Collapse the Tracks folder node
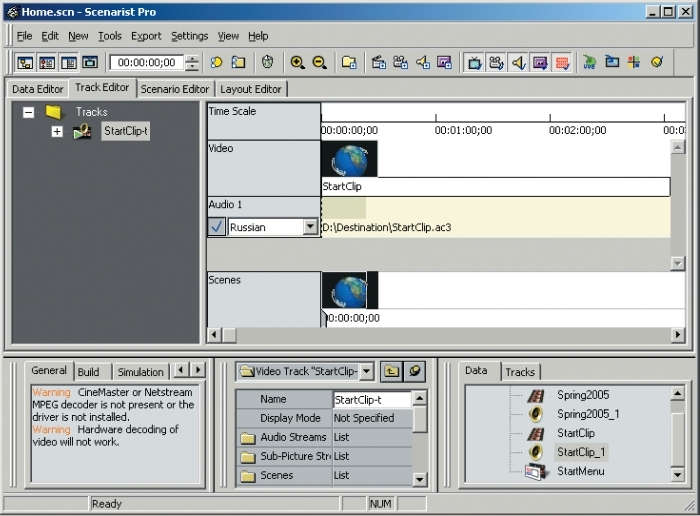Viewport: 700px width, 516px height. click(x=29, y=112)
